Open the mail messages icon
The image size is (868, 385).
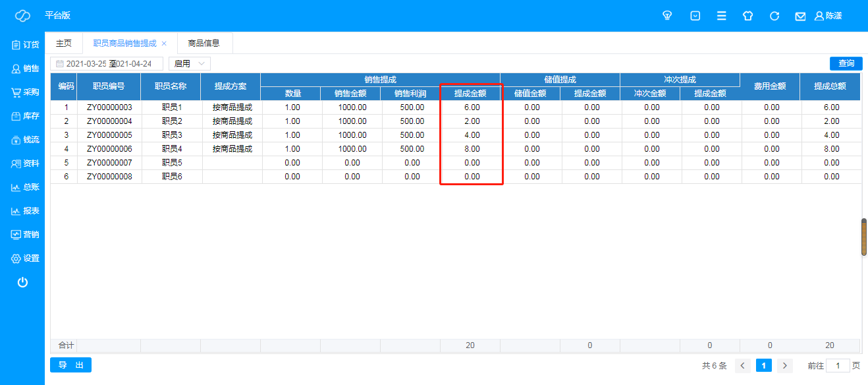click(x=800, y=16)
